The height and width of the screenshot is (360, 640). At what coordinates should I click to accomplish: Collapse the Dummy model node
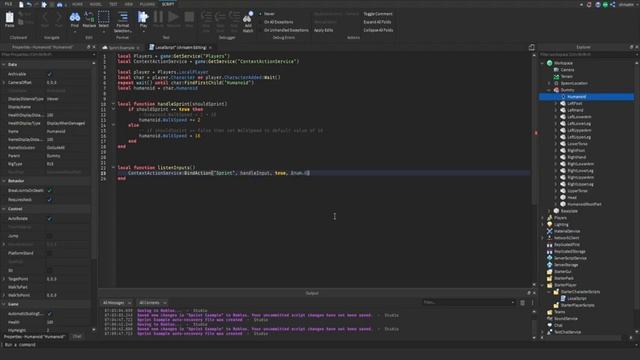tap(549, 90)
